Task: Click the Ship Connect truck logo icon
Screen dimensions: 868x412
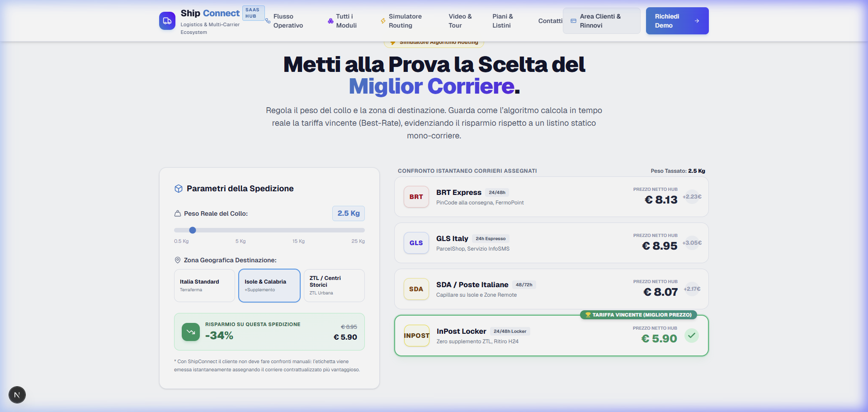Action: pyautogui.click(x=167, y=21)
